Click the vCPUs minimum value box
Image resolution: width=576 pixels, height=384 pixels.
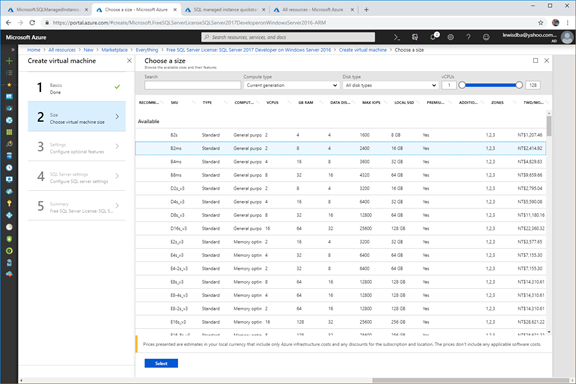(x=449, y=85)
